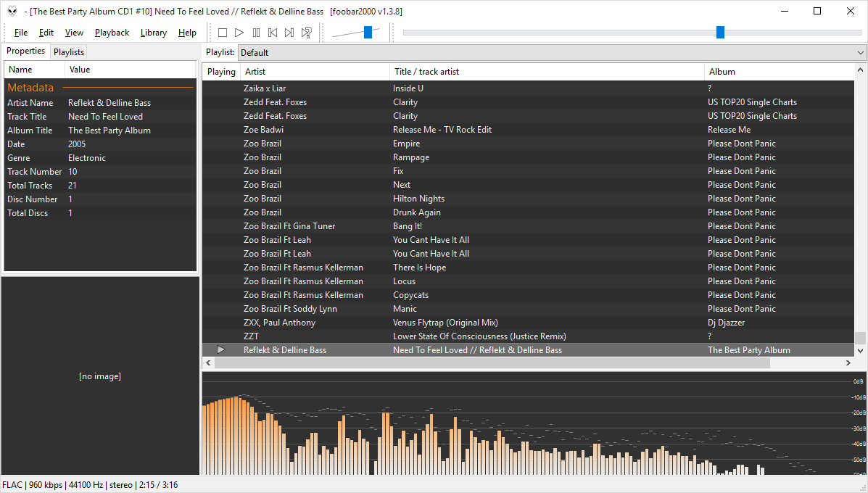Screen dimensions: 868x493
Task: Open the Edit menu
Action: click(46, 33)
